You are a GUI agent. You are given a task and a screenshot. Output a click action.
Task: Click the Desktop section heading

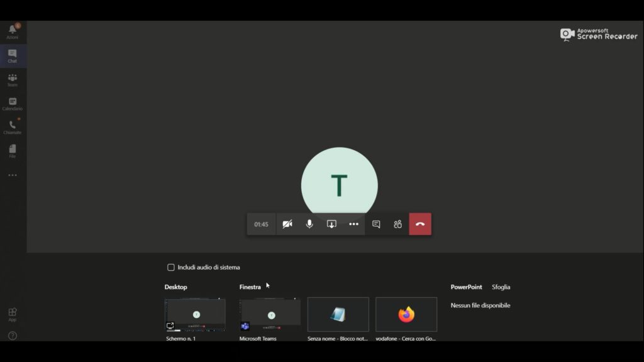click(x=176, y=287)
